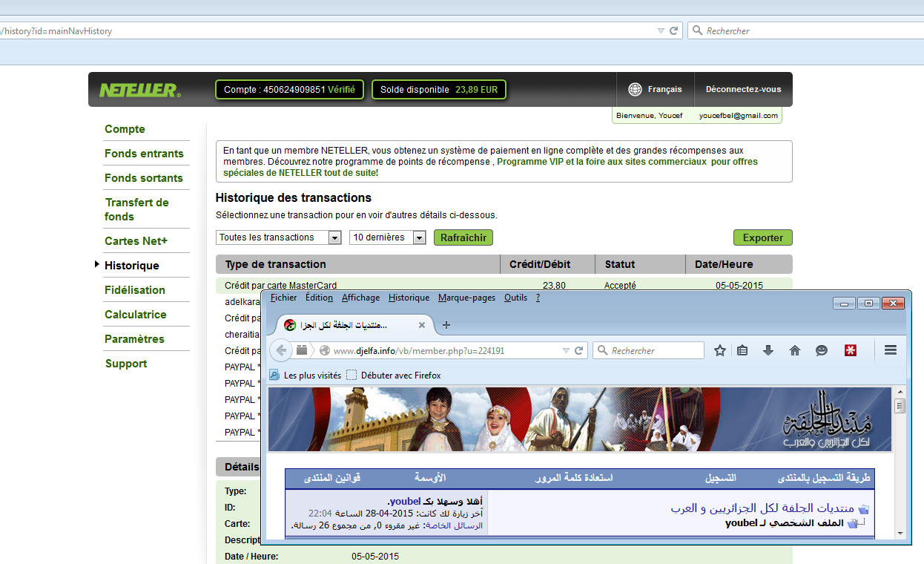Image resolution: width=924 pixels, height=564 pixels.
Task: Reload the djelfa.info page
Action: [579, 350]
